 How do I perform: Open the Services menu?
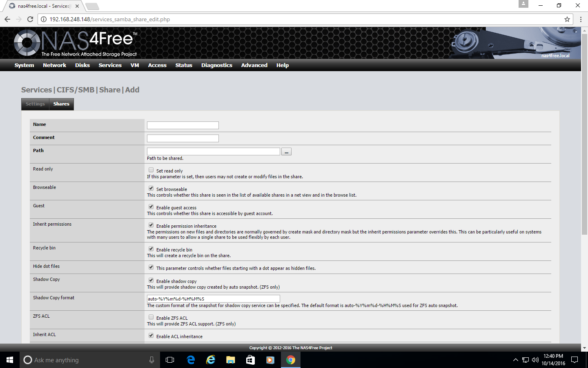110,65
